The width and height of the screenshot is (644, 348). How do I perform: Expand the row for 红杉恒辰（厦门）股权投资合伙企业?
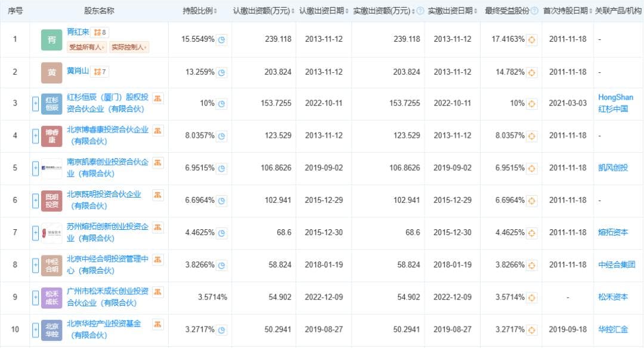(35, 104)
